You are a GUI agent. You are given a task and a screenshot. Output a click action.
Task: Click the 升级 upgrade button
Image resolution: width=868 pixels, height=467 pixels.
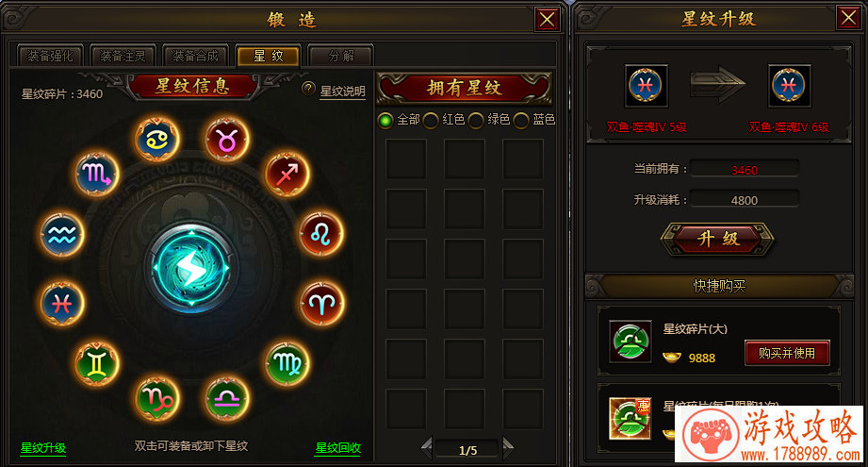tap(718, 239)
